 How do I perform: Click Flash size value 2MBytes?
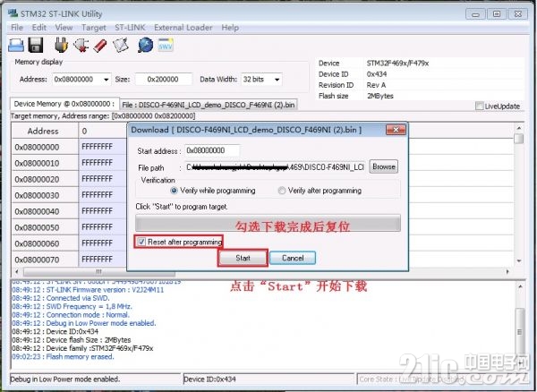coord(379,96)
